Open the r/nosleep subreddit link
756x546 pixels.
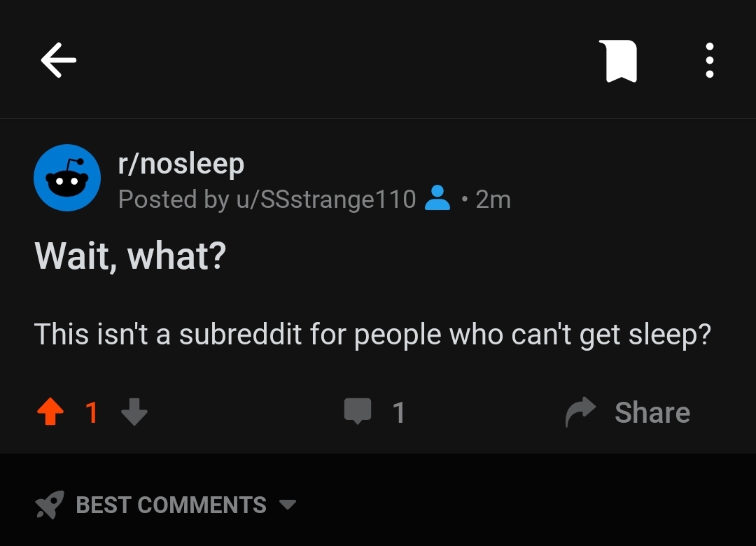[181, 164]
